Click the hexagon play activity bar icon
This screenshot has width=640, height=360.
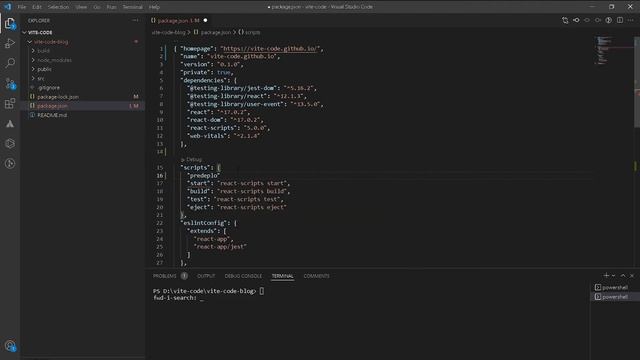(x=10, y=144)
